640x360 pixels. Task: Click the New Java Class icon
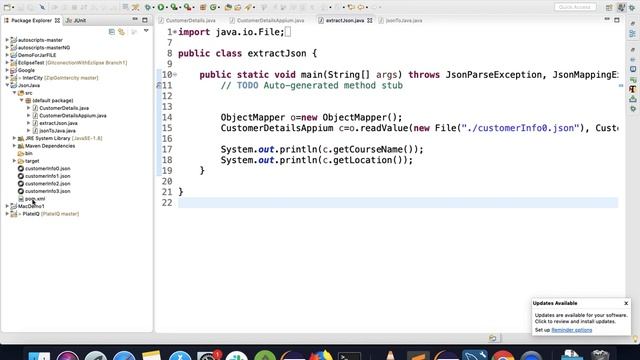213,7
